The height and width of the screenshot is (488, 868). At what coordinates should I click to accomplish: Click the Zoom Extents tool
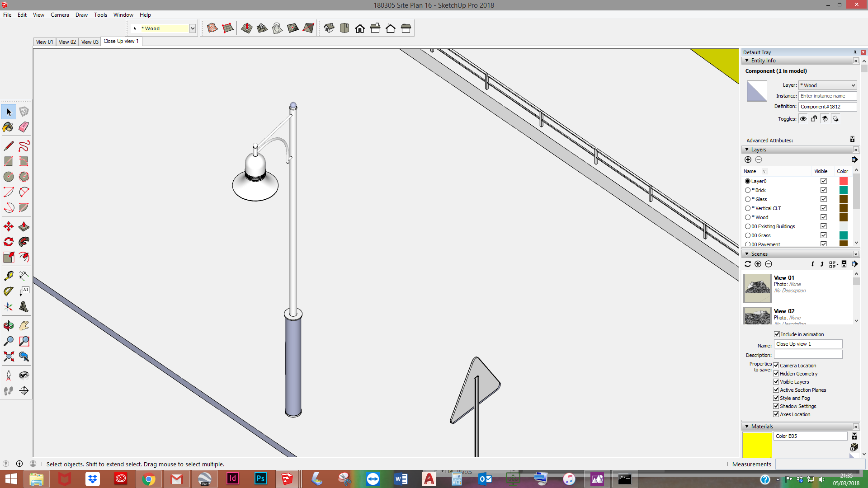click(8, 357)
